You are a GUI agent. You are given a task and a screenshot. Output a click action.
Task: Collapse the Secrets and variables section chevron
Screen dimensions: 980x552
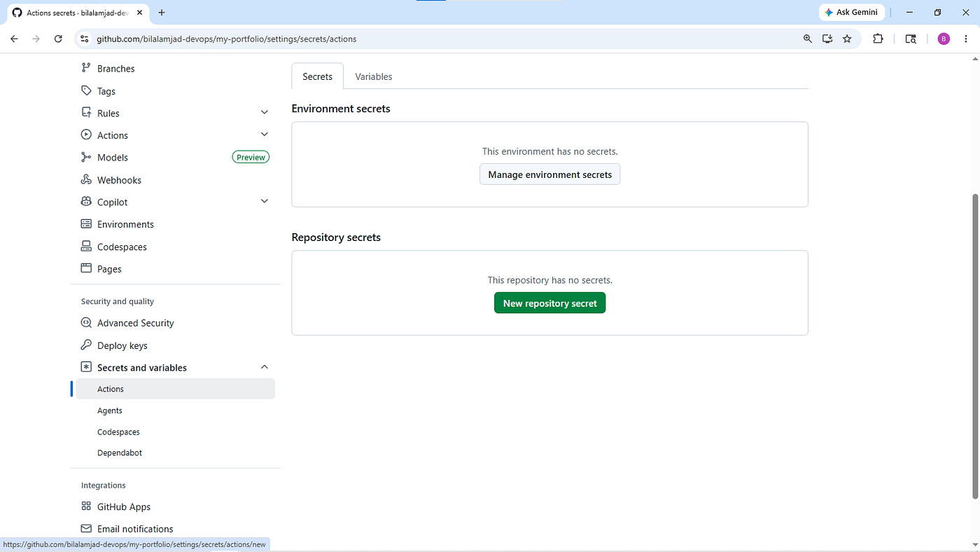pyautogui.click(x=265, y=367)
